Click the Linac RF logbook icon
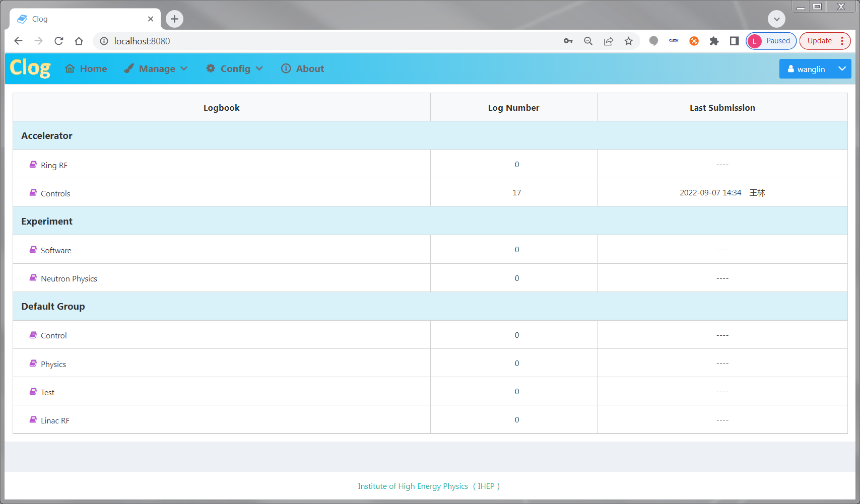This screenshot has width=860, height=504. coord(33,419)
